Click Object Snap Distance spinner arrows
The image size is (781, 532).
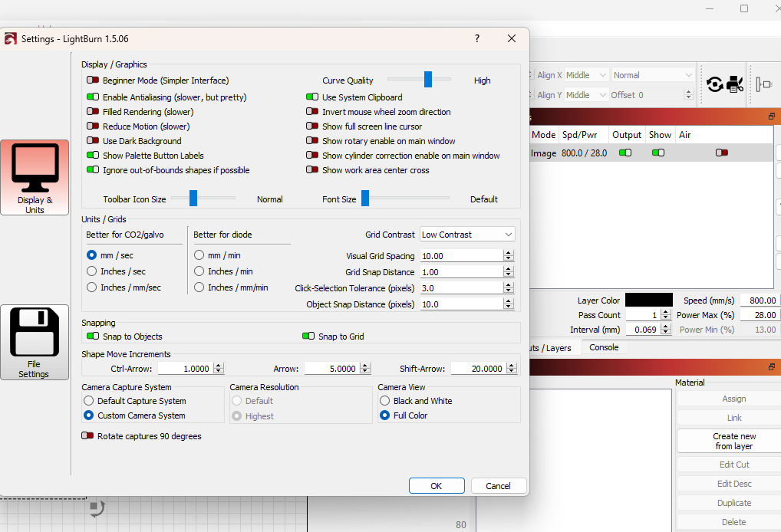click(509, 304)
